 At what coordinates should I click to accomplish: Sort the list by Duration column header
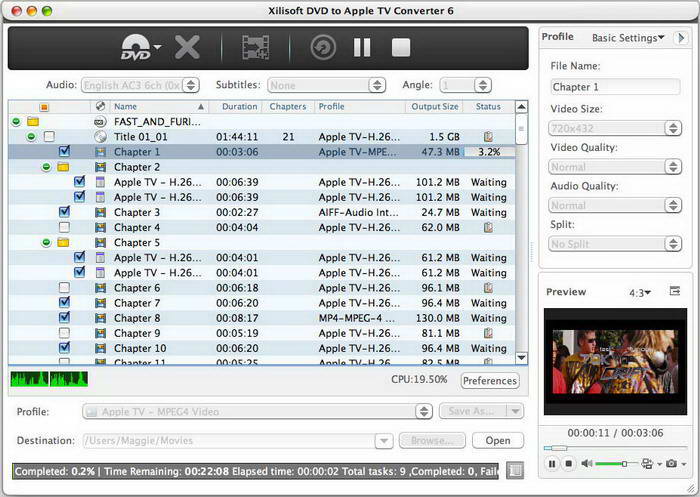(x=239, y=106)
